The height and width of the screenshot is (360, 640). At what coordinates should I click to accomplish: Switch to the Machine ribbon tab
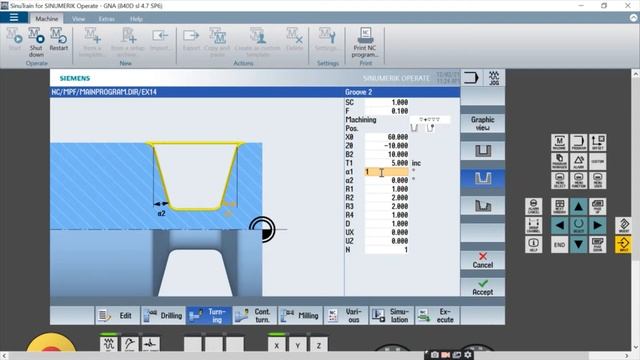[x=47, y=19]
